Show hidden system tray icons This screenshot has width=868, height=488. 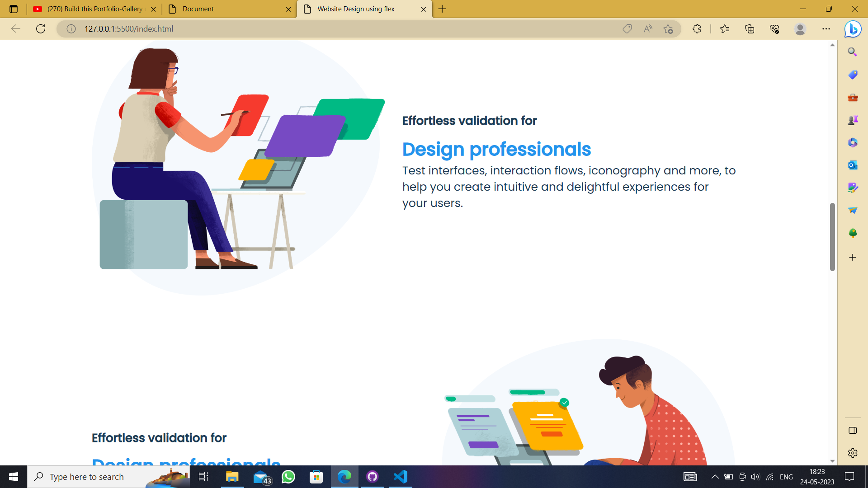[715, 477]
